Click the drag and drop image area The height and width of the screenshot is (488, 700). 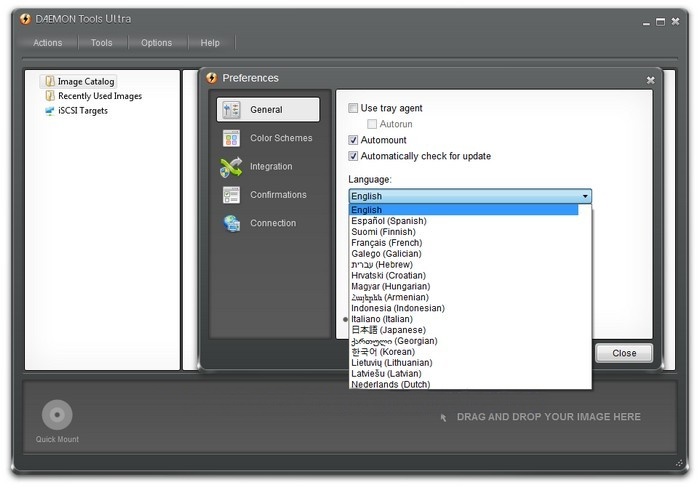tap(548, 417)
